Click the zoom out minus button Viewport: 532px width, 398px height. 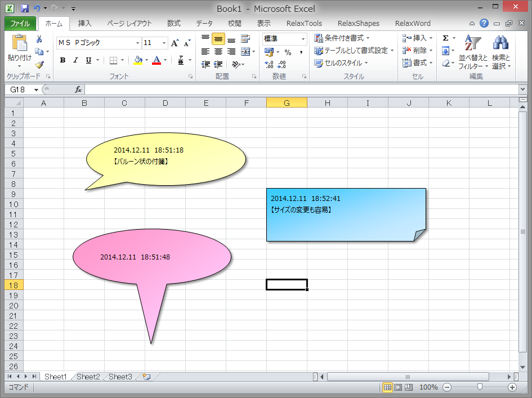(x=447, y=387)
